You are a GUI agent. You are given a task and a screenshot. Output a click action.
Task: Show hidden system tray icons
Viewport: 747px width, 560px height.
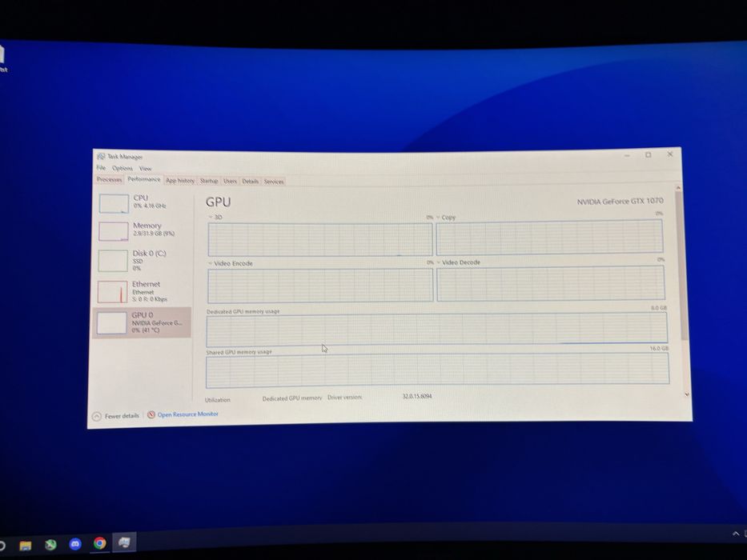736,534
